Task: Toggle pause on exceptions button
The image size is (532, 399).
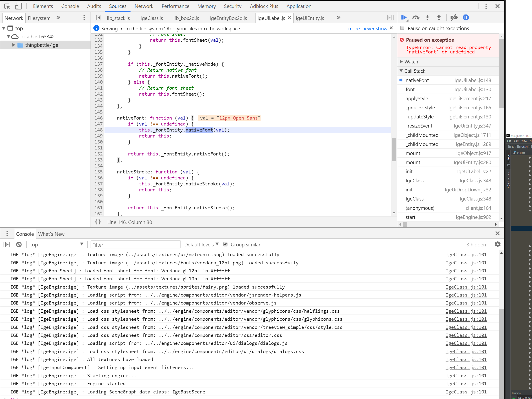Action: pos(466,18)
